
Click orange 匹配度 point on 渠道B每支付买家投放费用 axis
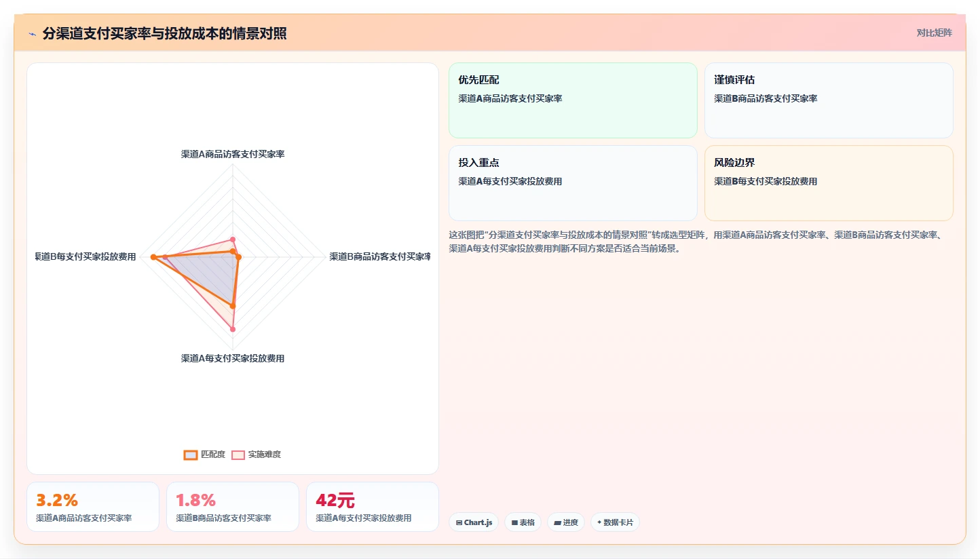pyautogui.click(x=153, y=257)
